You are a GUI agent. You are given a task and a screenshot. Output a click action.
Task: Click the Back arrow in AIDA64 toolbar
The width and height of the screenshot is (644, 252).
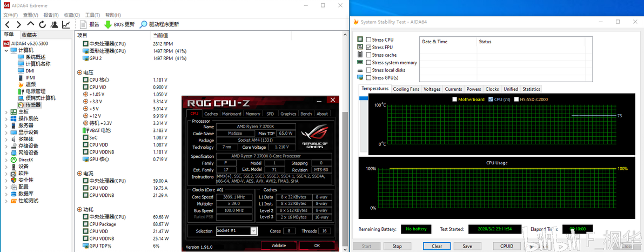tap(8, 25)
